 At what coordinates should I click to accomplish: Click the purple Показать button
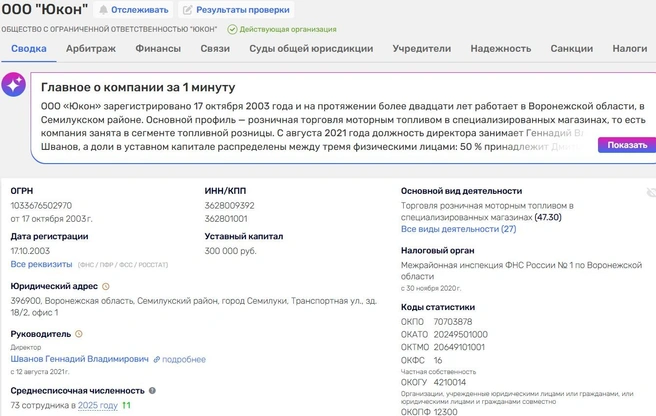[x=627, y=145]
